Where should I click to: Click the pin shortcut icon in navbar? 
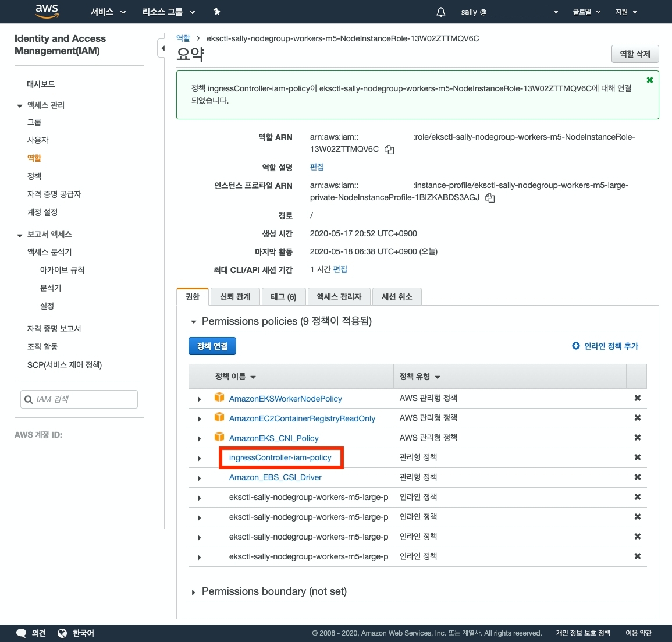[216, 12]
